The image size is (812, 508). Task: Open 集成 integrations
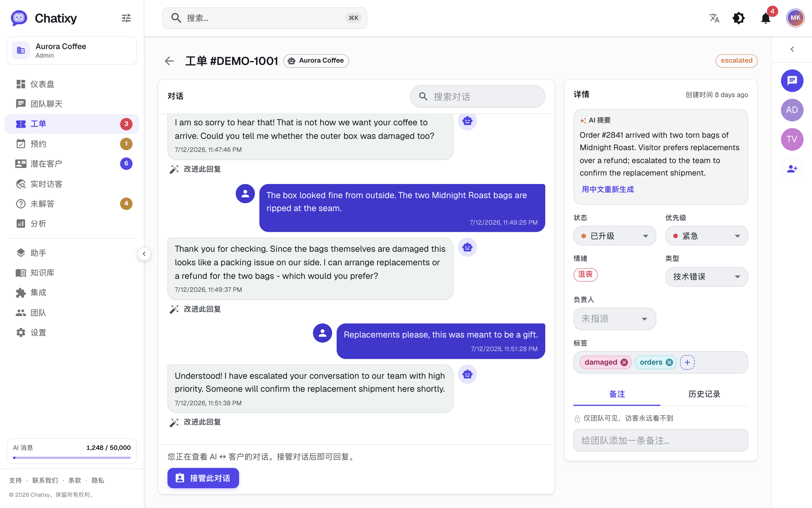pyautogui.click(x=72, y=293)
